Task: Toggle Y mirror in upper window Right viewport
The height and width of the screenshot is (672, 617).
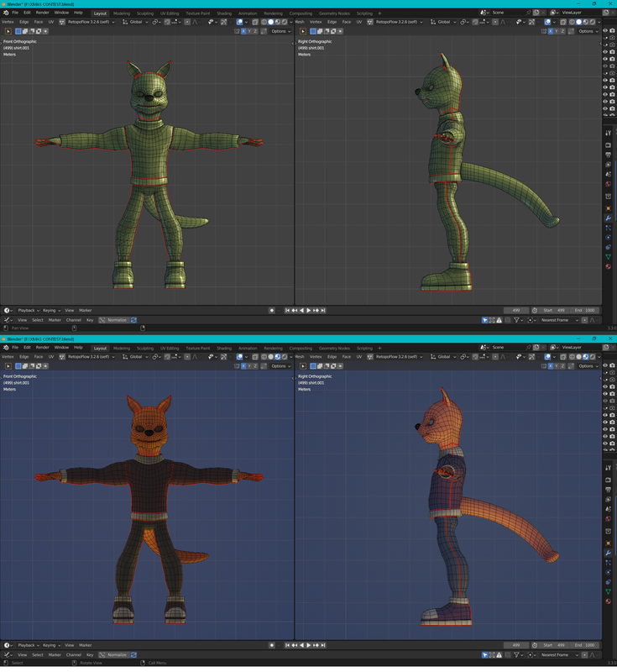Action: tap(557, 31)
